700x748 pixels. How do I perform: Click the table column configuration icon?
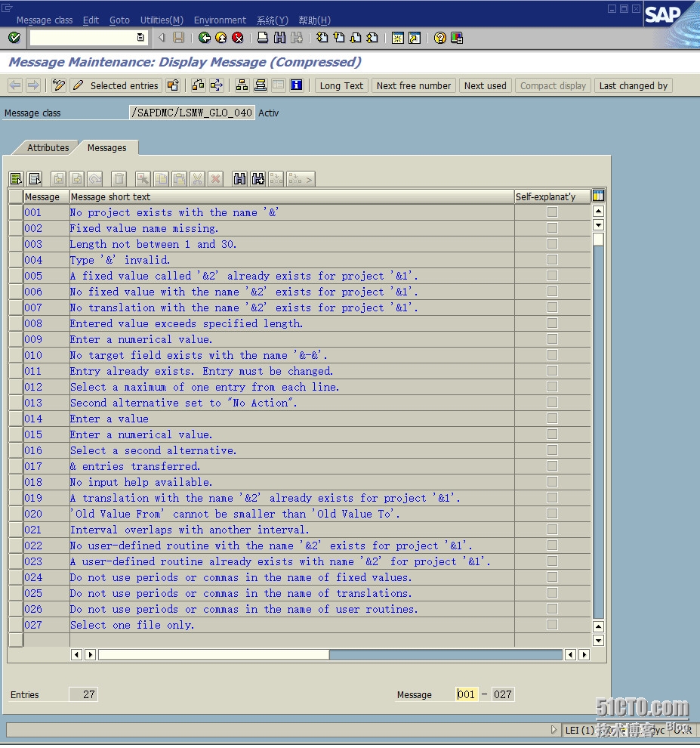598,196
